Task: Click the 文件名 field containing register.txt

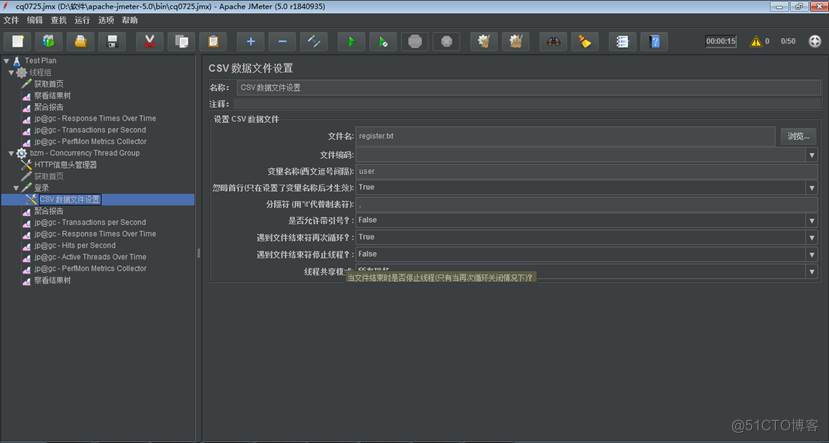Action: (x=565, y=135)
